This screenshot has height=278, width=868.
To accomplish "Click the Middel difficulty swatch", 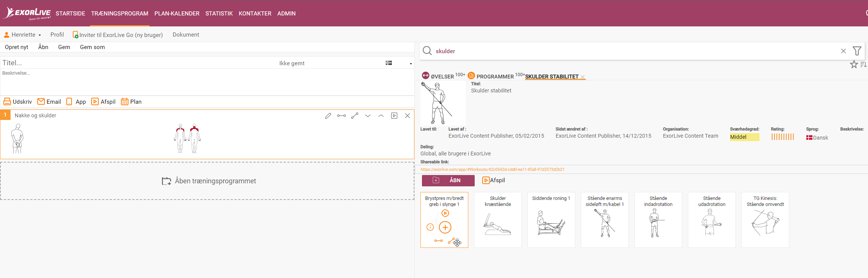I will [x=744, y=137].
